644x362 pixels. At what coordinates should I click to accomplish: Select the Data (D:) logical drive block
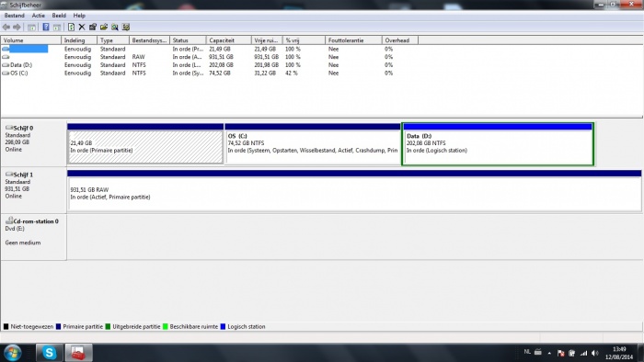click(x=498, y=144)
